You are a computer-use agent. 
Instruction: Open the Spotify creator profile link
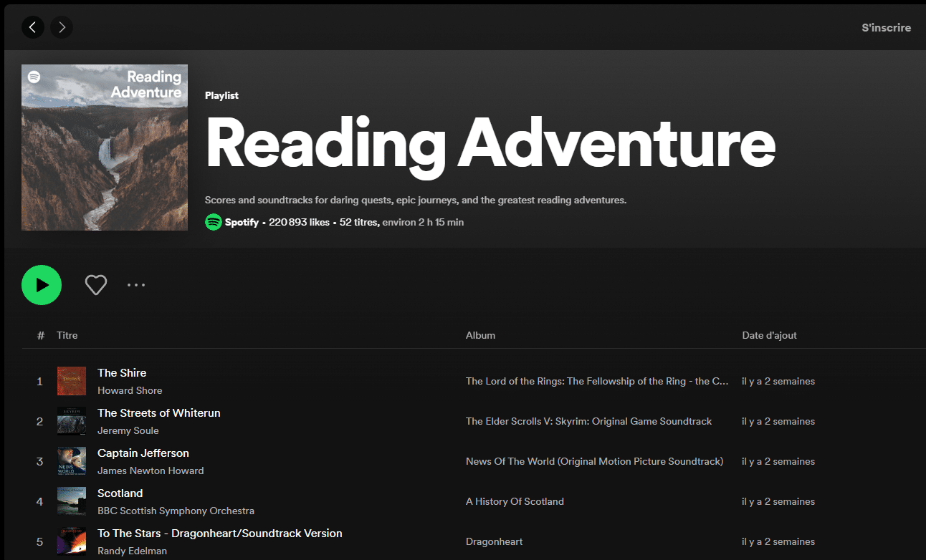point(242,222)
